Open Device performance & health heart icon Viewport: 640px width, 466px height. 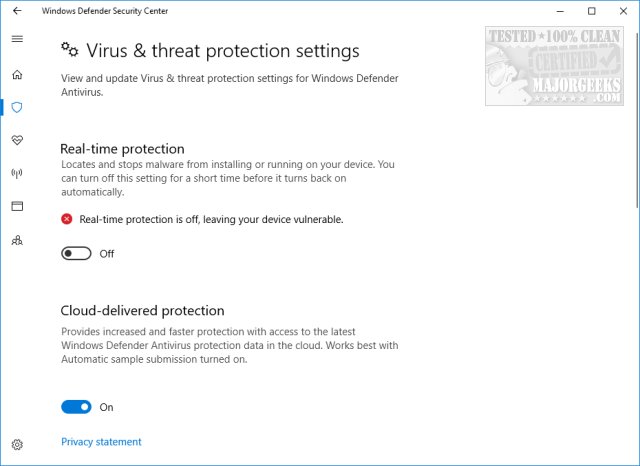point(17,140)
